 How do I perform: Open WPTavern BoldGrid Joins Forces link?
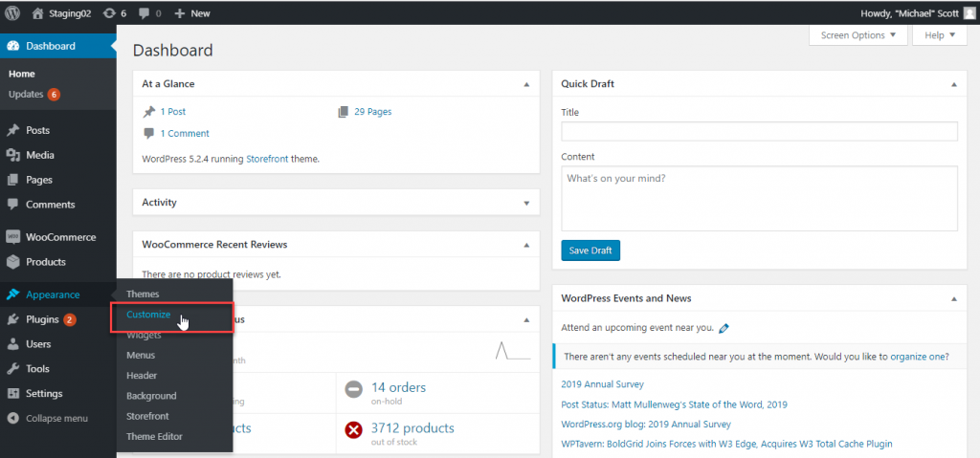point(726,444)
